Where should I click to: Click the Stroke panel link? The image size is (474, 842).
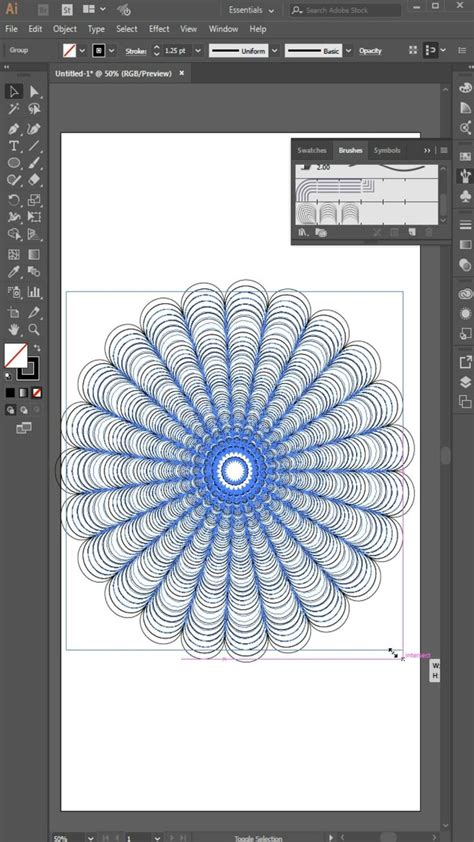pos(136,51)
